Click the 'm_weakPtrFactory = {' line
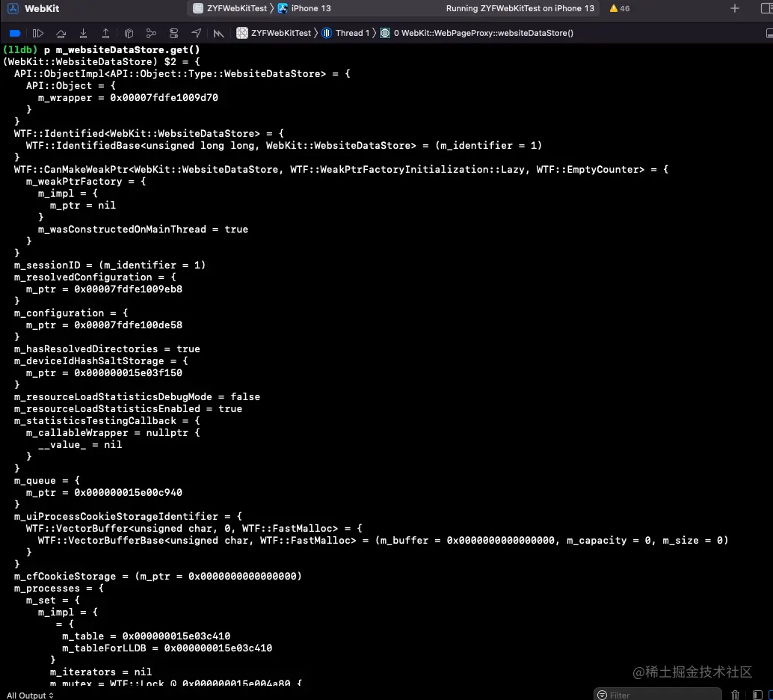 pos(86,182)
